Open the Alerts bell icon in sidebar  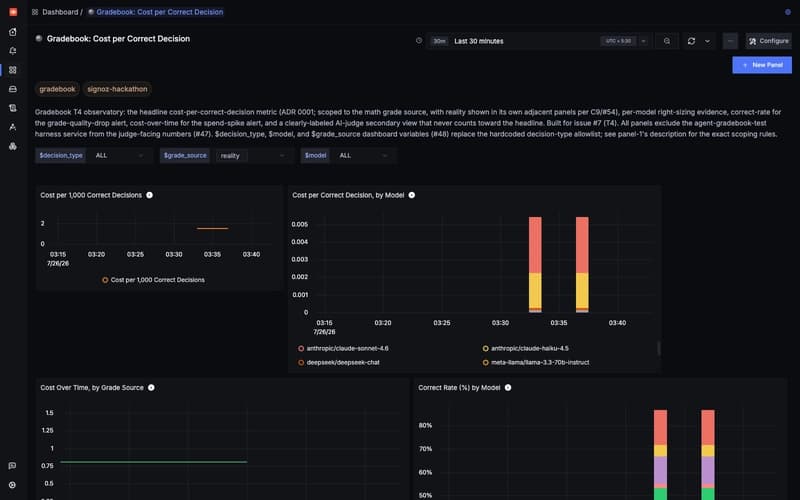click(x=13, y=51)
